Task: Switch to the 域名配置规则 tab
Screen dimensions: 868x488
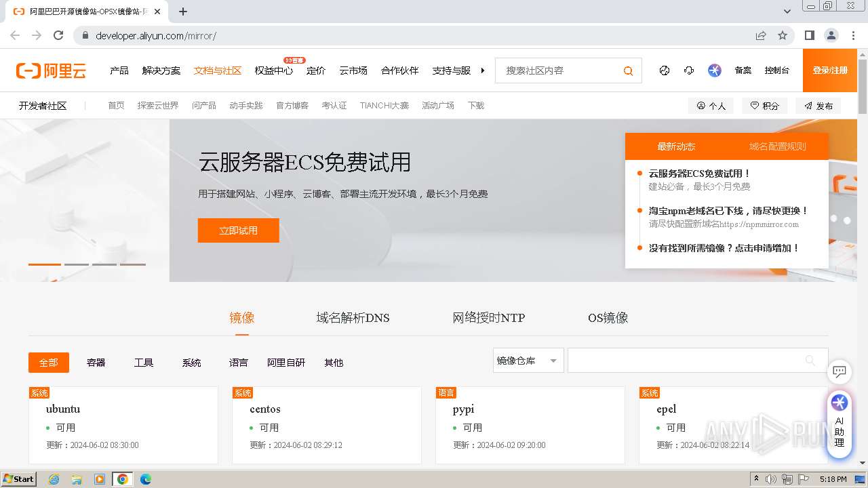Action: point(778,146)
